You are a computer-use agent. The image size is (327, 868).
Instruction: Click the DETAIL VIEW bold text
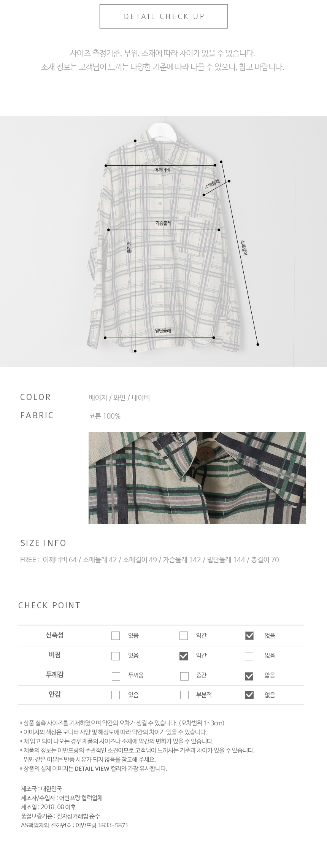pos(92,768)
